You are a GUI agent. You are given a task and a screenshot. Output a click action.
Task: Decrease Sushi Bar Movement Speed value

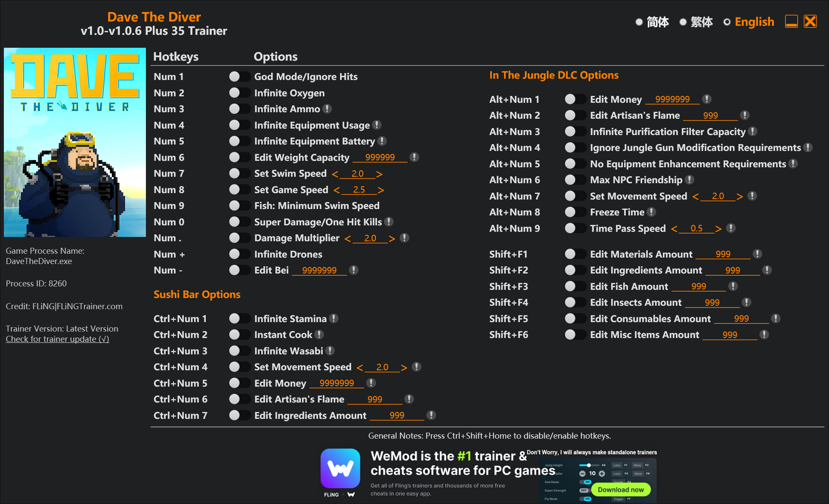(x=360, y=368)
